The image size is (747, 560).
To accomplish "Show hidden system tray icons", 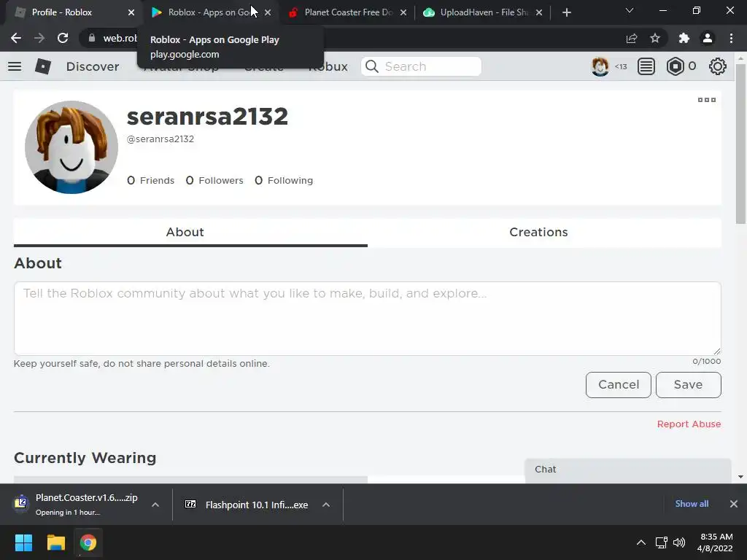I will (641, 542).
